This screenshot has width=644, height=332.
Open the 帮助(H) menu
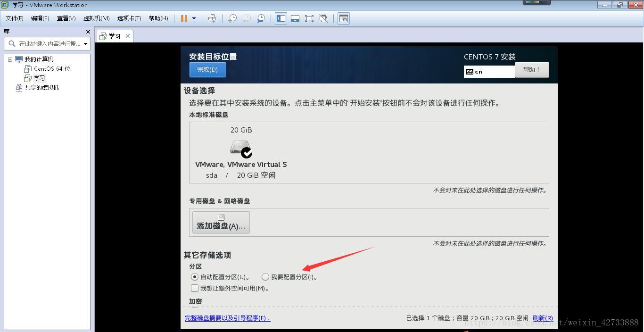click(158, 18)
